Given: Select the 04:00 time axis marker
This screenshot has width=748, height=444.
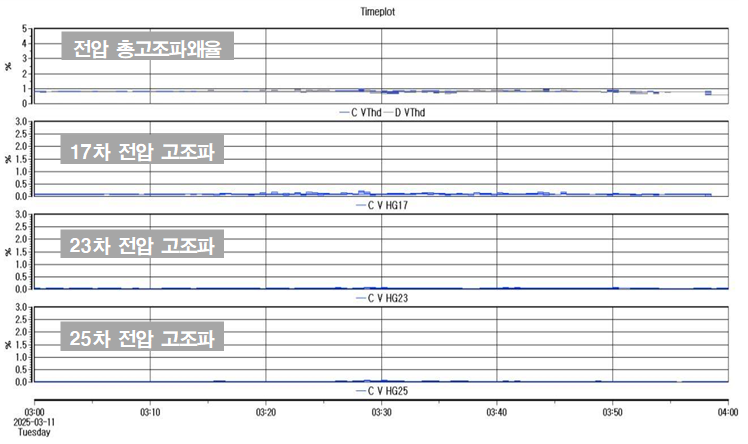Looking at the screenshot, I should [x=728, y=411].
